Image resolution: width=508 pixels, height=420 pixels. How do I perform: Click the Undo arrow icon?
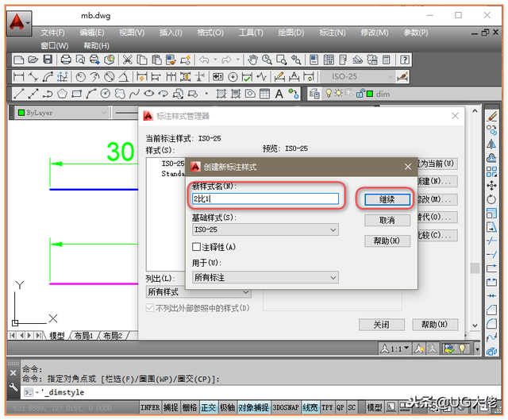click(x=204, y=60)
